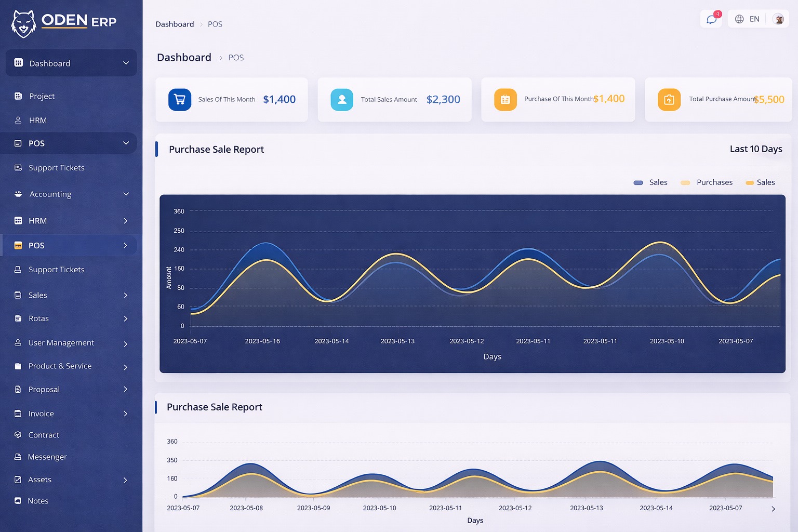
Task: Open the Notes section
Action: click(x=37, y=500)
